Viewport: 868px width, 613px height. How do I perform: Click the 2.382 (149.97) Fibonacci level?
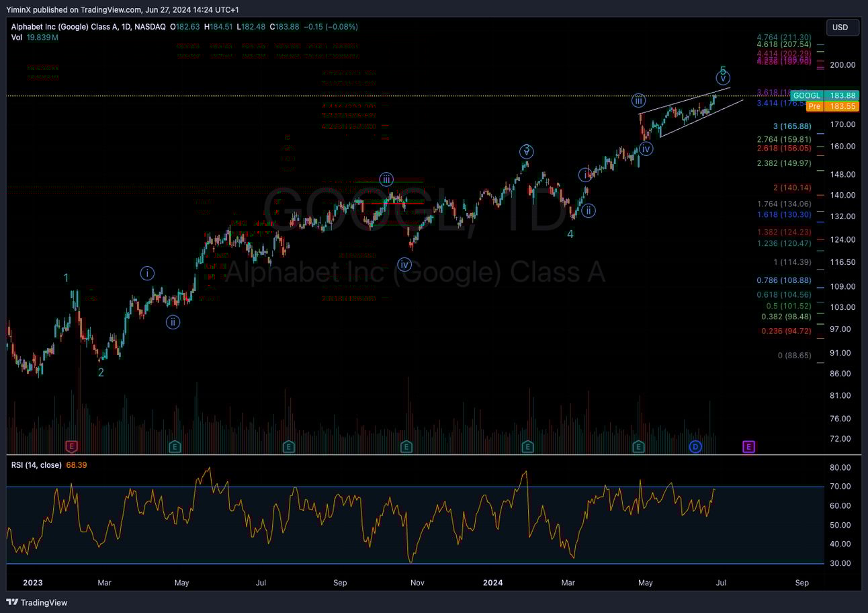point(784,163)
